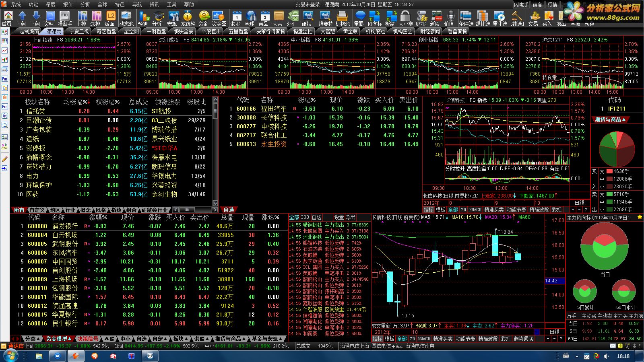Click the 深排 ranking icon
644x362 pixels.
(x=96, y=18)
